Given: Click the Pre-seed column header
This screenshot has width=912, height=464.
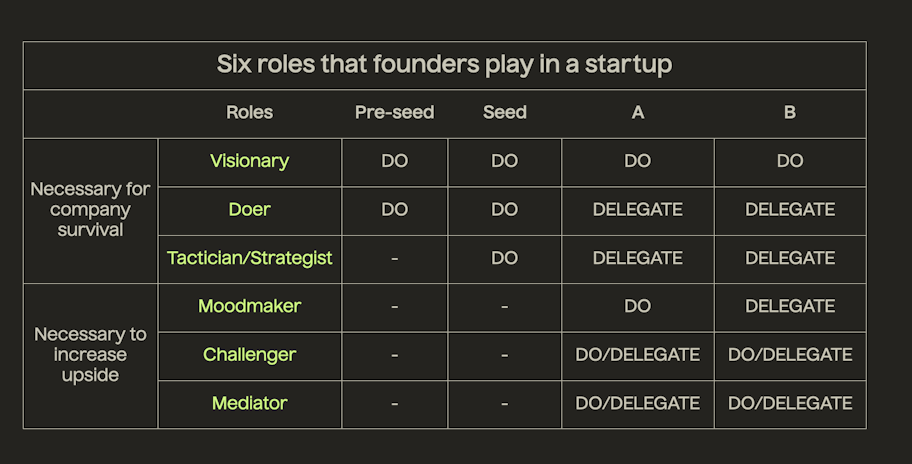Looking at the screenshot, I should pyautogui.click(x=394, y=112).
